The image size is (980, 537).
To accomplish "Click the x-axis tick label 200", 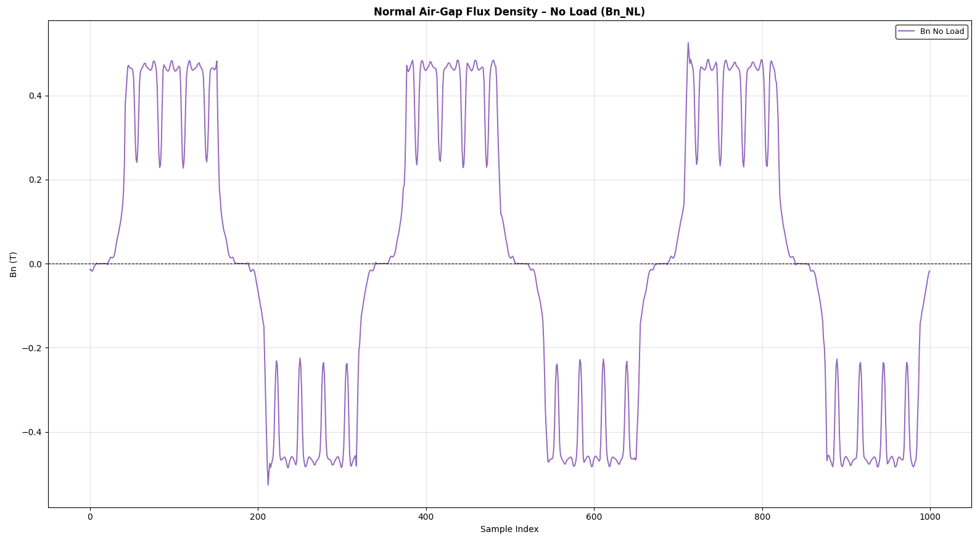I will [x=258, y=517].
